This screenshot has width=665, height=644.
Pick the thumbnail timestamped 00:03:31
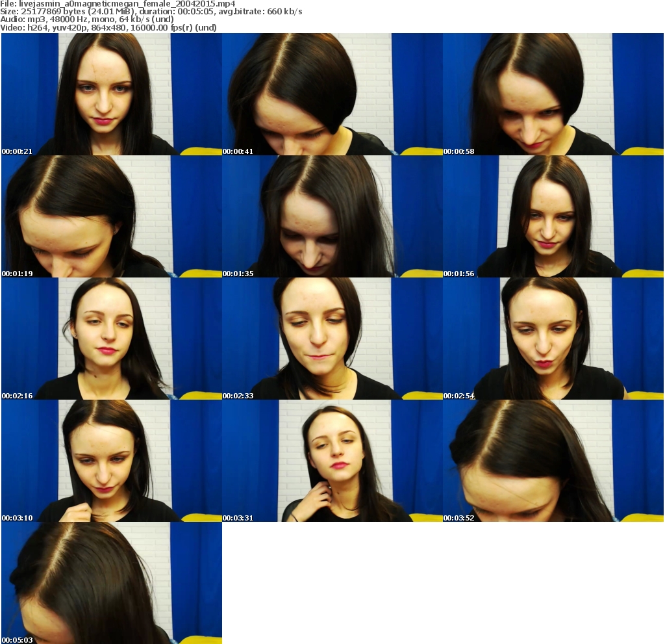click(332, 461)
